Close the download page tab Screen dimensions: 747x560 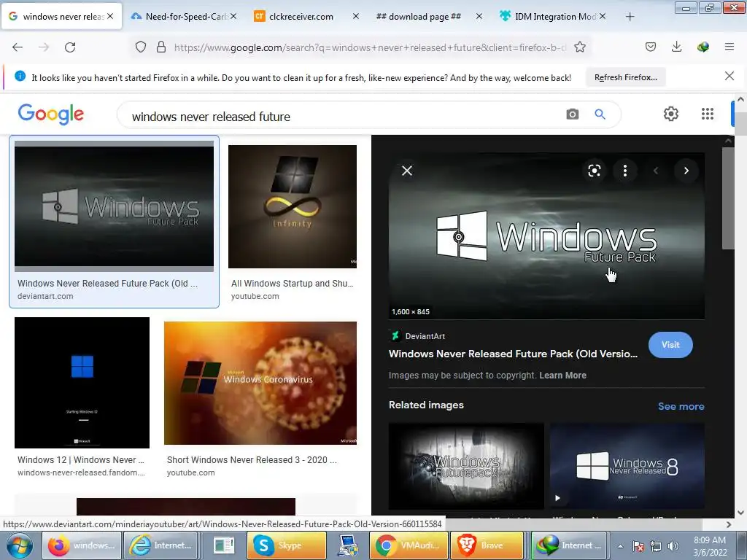point(479,16)
